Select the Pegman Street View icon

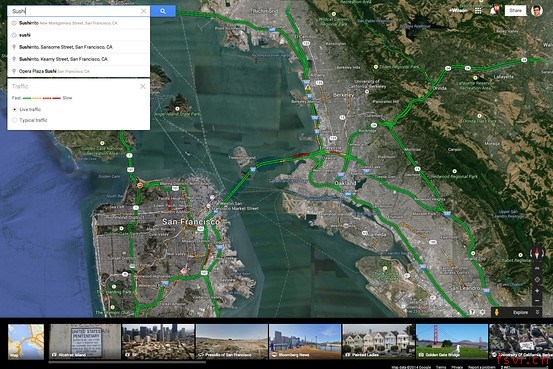(498, 312)
